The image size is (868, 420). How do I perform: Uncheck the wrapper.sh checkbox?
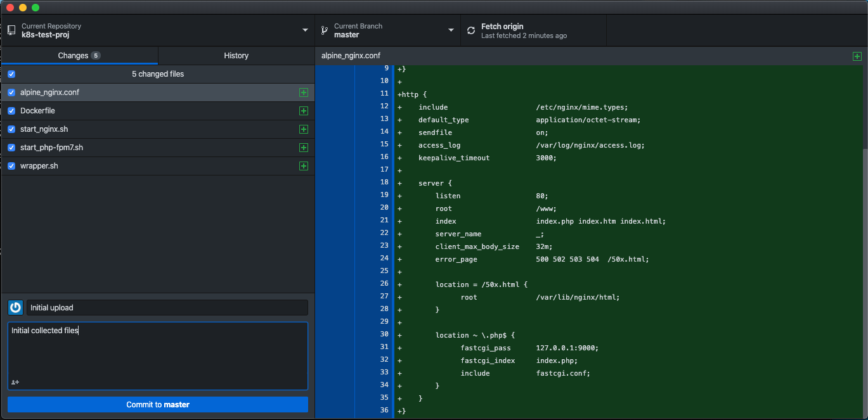(x=11, y=166)
